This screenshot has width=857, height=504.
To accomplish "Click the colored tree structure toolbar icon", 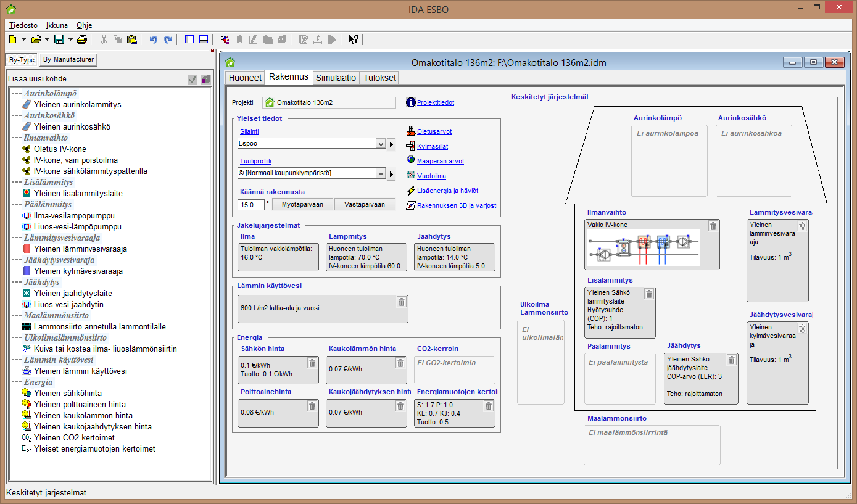I will [225, 39].
